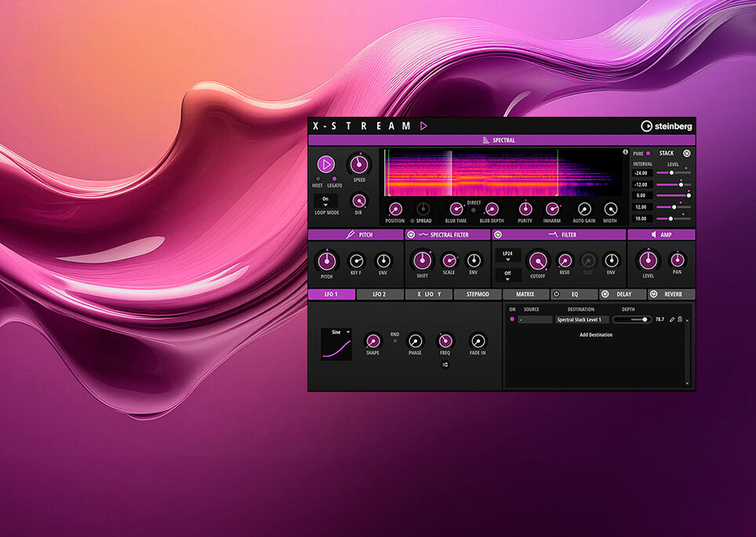Toggle the PURE option
Screen dimensions: 756x537
649,154
